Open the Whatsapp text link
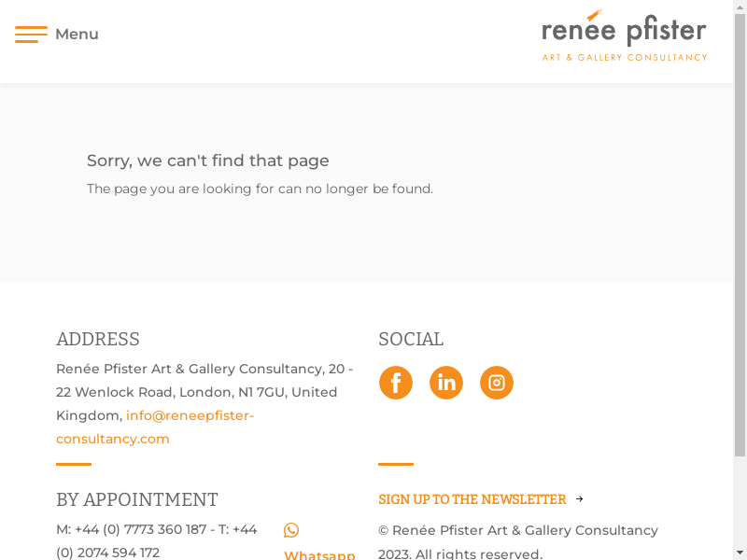Viewport: 747px width, 560px height. coord(319,554)
